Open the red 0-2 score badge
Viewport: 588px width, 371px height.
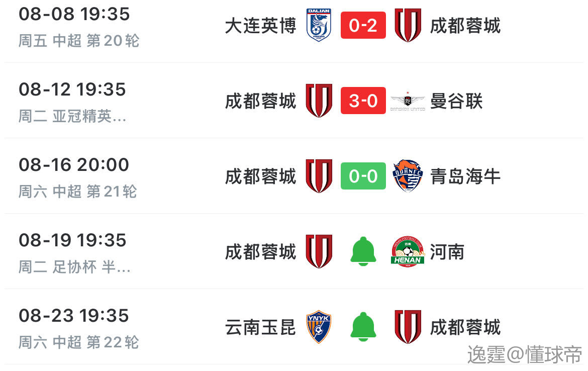363,25
